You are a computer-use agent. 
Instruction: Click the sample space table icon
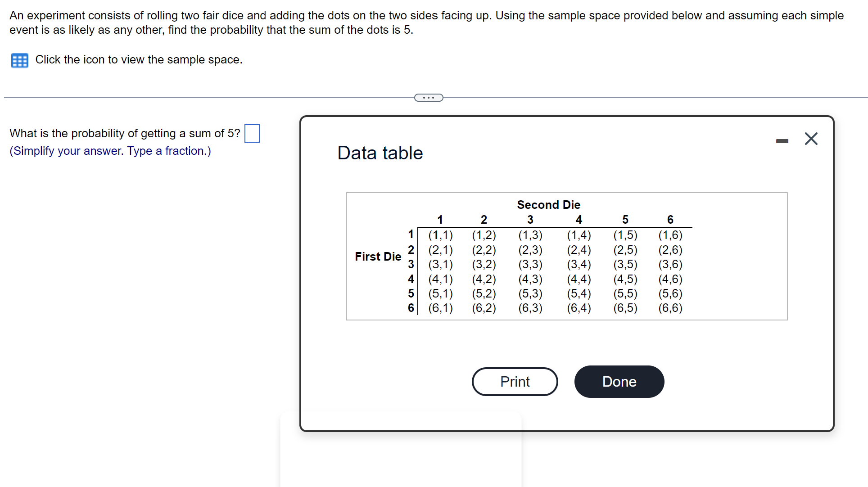19,60
